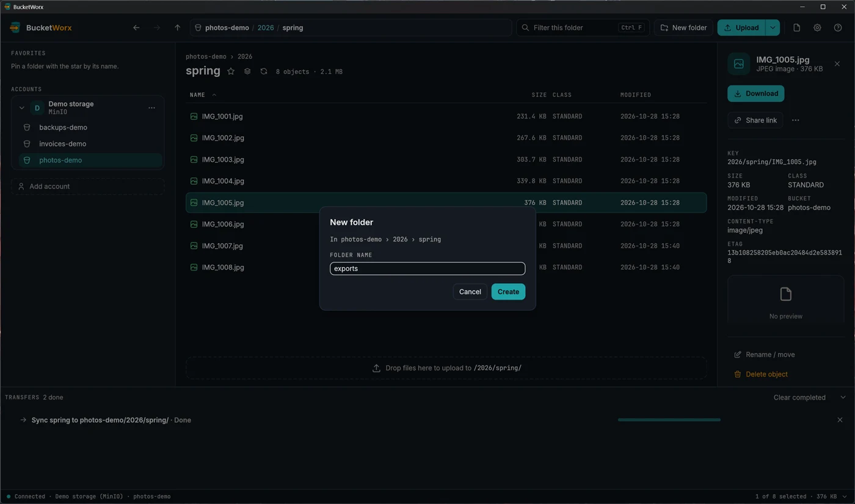855x504 pixels.
Task: Click the layers icon beside spring title
Action: (x=247, y=71)
